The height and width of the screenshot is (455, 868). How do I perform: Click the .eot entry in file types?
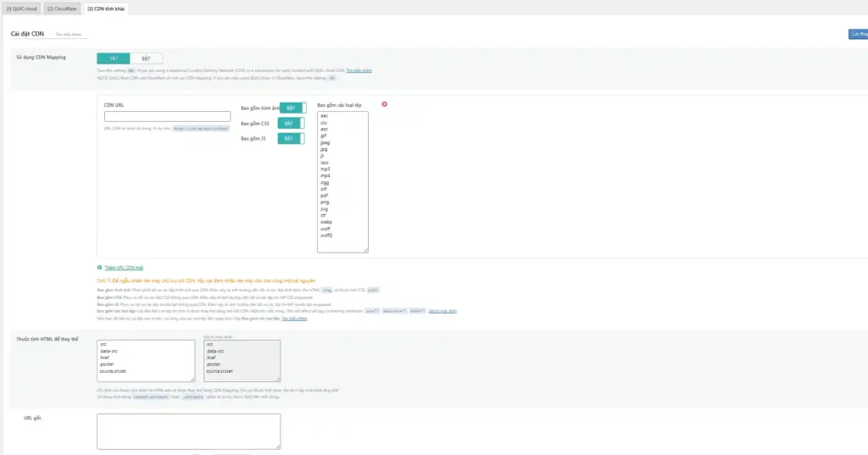coord(324,130)
